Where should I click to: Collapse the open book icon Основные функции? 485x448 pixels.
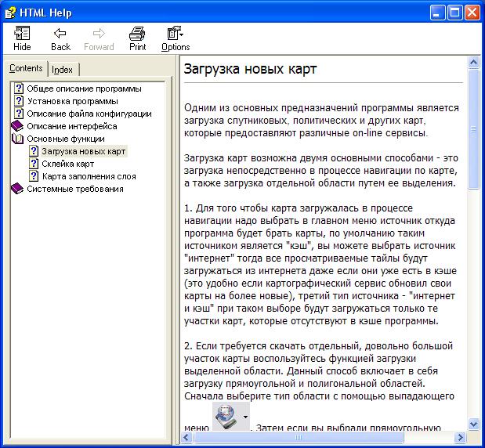coord(18,139)
